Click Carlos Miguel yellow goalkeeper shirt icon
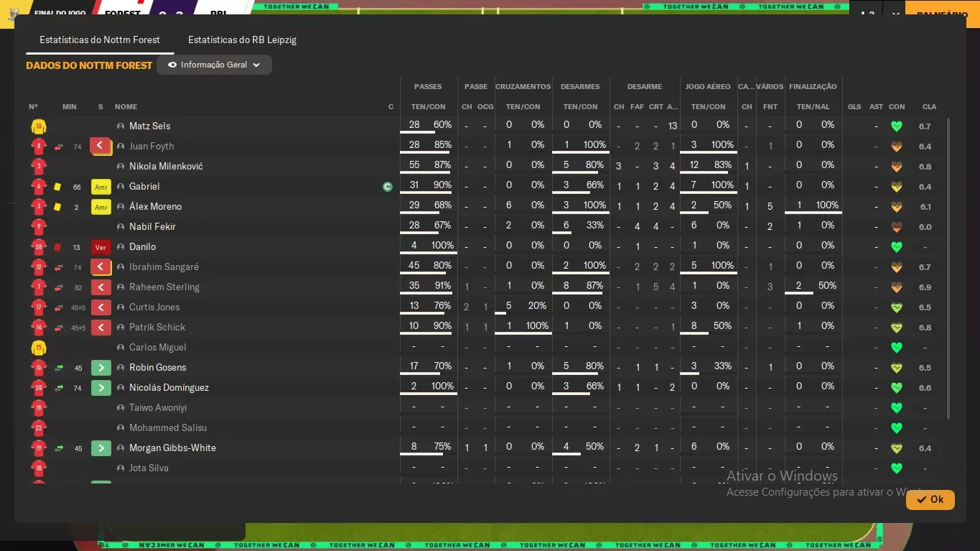This screenshot has width=980, height=551. click(39, 348)
